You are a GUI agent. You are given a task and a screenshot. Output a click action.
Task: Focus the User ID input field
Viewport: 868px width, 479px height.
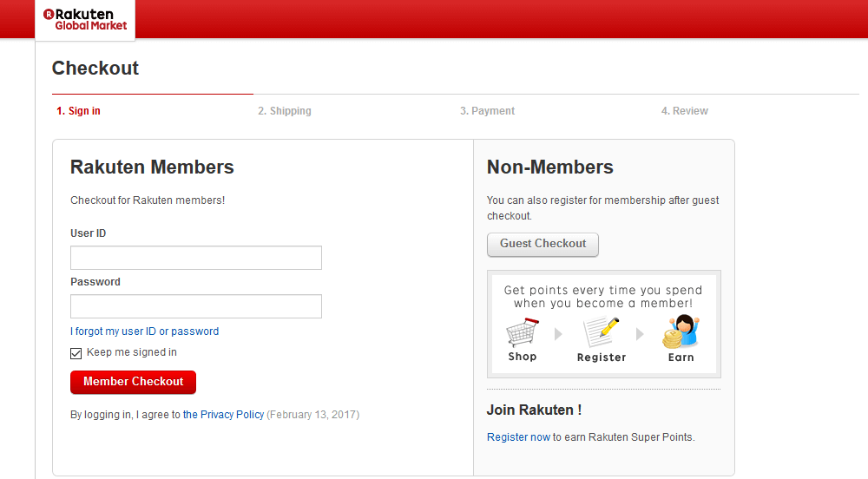tap(196, 258)
